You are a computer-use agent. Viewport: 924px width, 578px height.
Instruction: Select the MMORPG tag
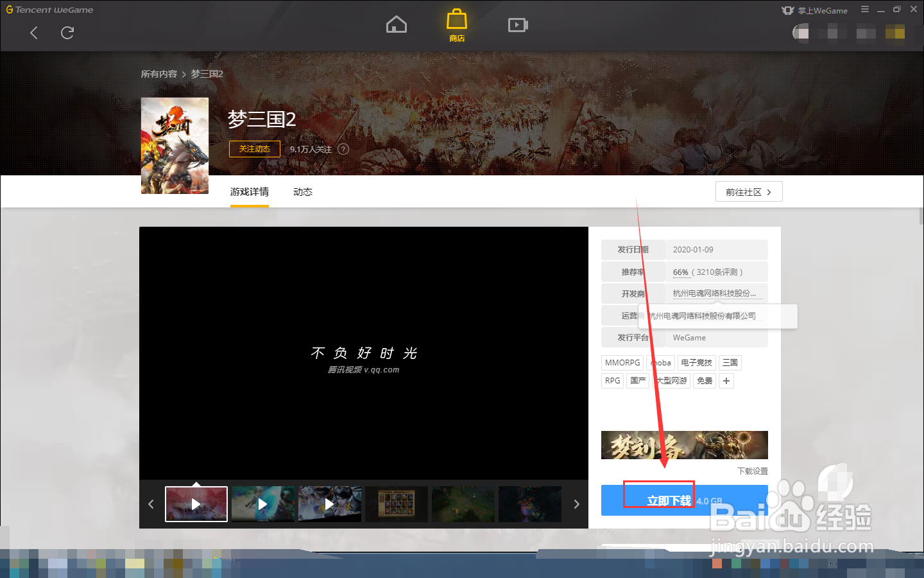pyautogui.click(x=622, y=363)
